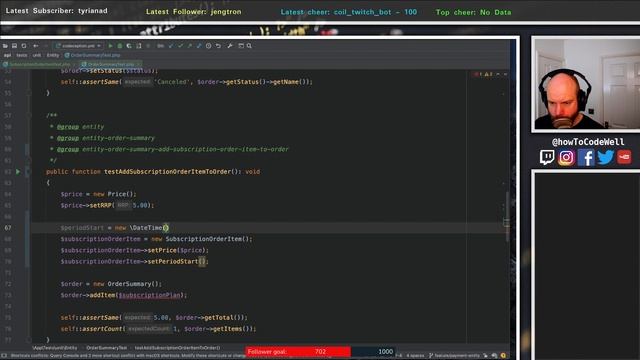Viewport: 640px width, 360px height.
Task: Select 'tests' in navigation breadcrumb
Action: pyautogui.click(x=22, y=55)
